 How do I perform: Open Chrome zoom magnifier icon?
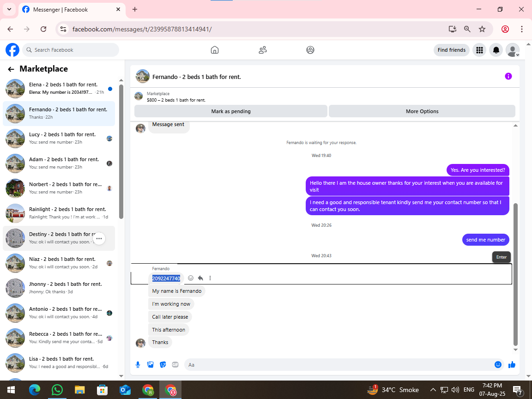(467, 29)
